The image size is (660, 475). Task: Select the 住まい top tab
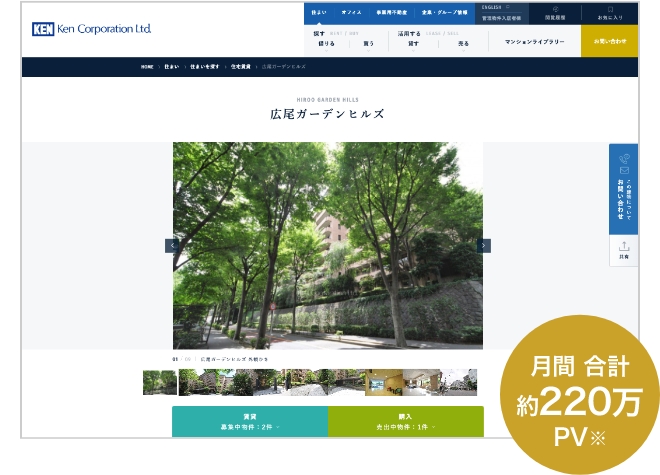click(319, 13)
